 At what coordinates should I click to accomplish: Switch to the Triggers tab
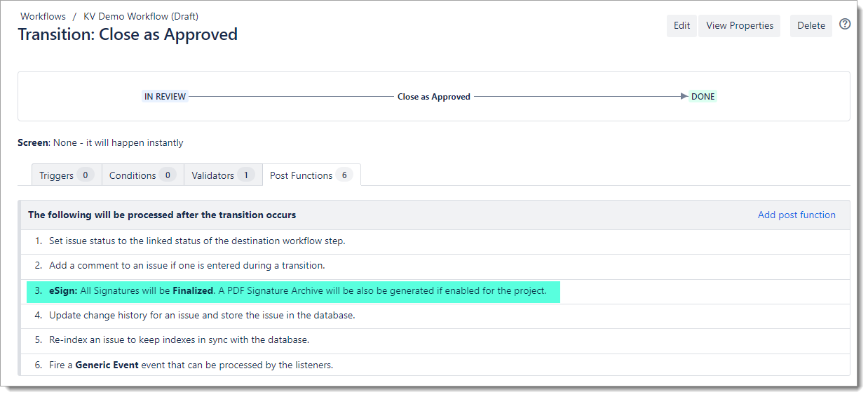coord(66,175)
